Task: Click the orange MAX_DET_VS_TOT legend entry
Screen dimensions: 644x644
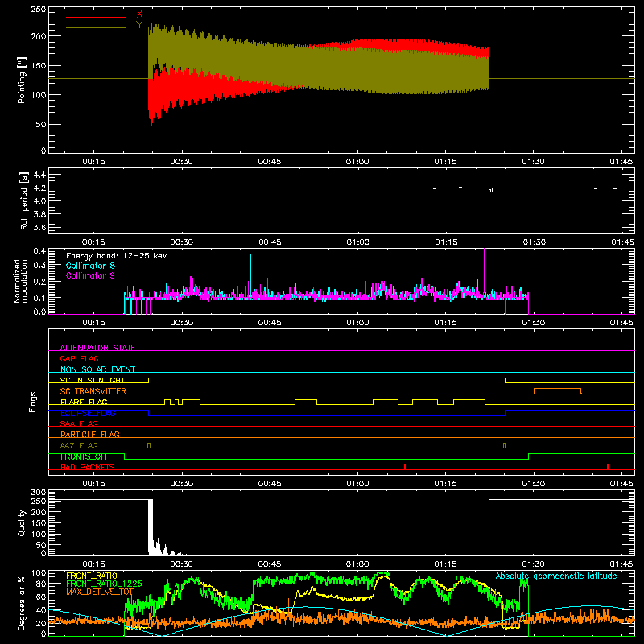Action: [100, 592]
